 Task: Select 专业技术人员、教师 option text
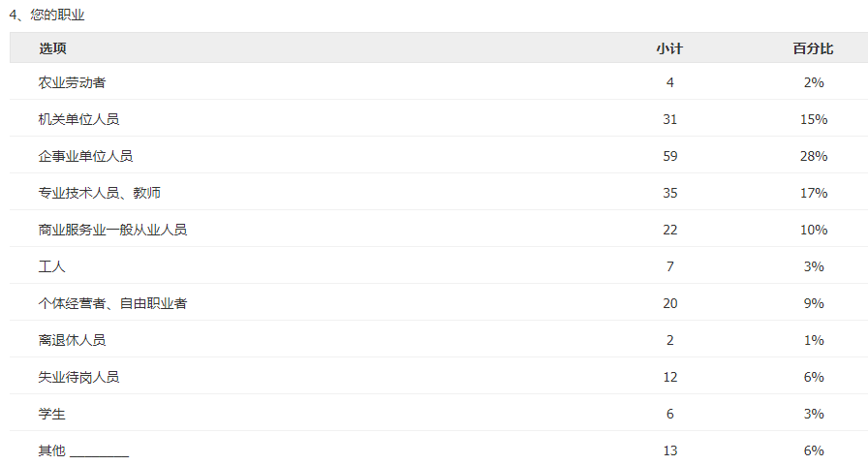(x=100, y=193)
